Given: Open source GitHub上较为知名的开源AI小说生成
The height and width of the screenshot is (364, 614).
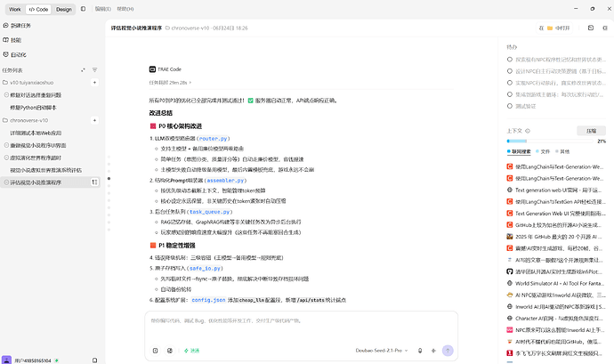Looking at the screenshot, I should pos(556,225).
